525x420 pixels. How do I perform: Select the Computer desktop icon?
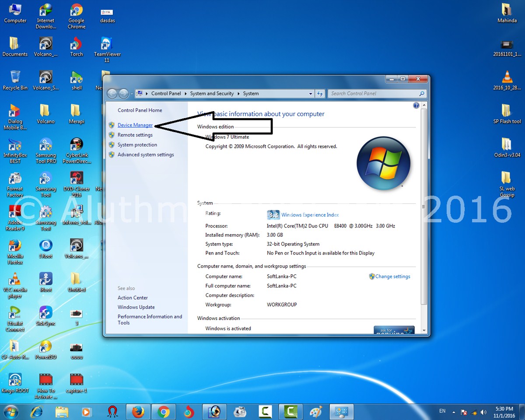click(x=15, y=13)
